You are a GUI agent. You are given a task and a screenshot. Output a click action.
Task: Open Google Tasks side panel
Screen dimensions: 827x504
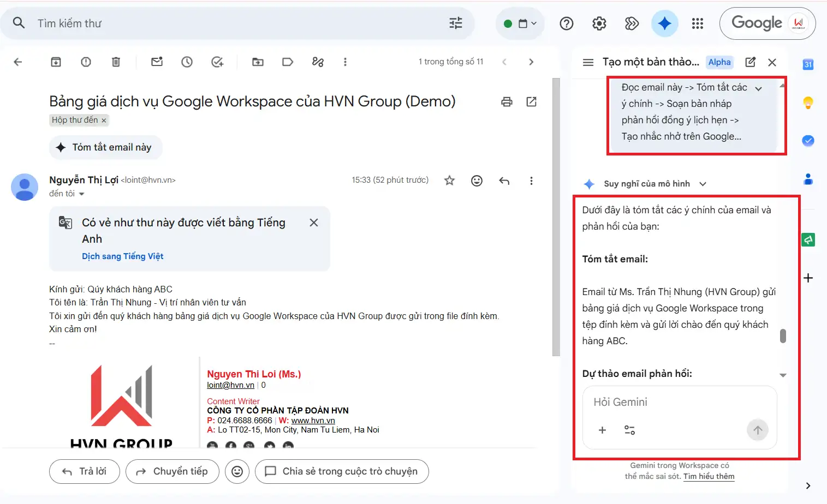808,141
